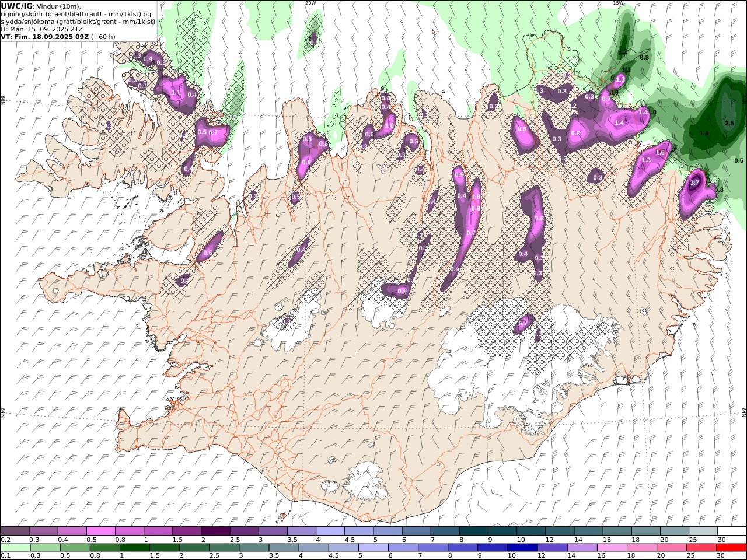Screen dimensions: 747x560
Task: Click the black '1.4' value over the sea
Action: pyautogui.click(x=704, y=134)
